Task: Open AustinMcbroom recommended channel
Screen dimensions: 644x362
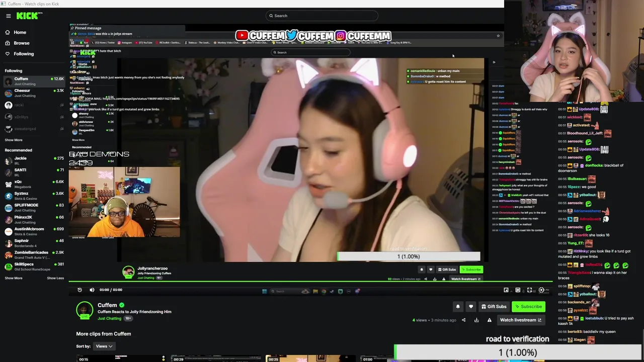Action: (x=34, y=231)
